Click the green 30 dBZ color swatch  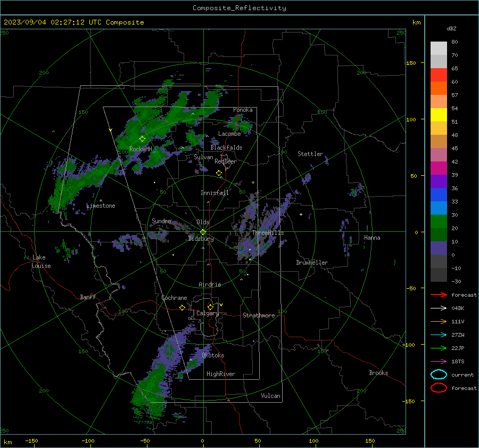click(439, 222)
